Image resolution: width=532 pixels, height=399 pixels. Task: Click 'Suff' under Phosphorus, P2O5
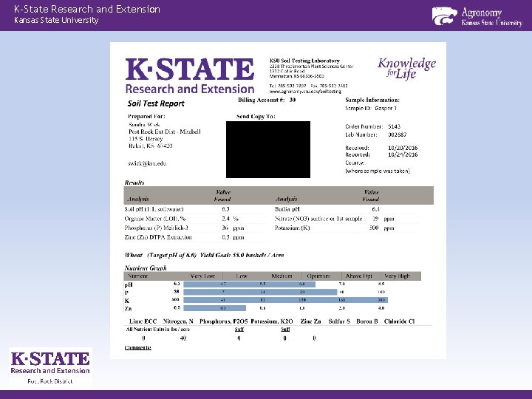click(x=239, y=329)
